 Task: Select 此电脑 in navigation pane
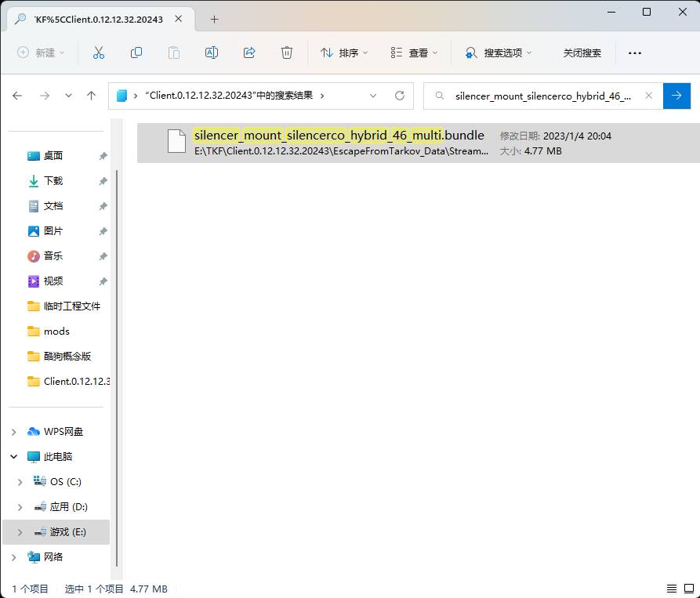(x=58, y=456)
